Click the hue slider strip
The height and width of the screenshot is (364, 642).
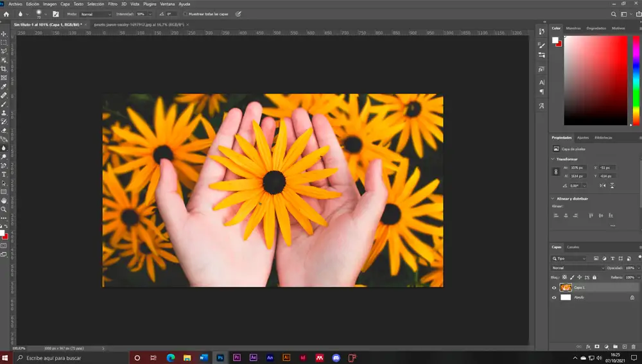636,80
